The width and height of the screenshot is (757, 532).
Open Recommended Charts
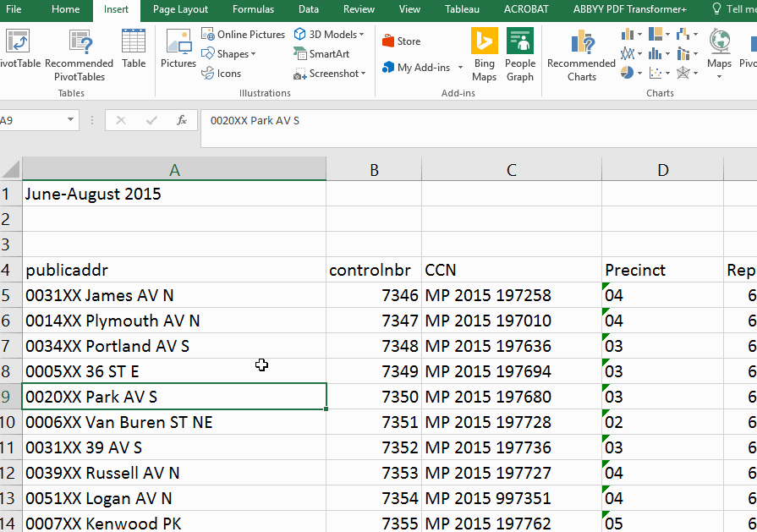[581, 54]
